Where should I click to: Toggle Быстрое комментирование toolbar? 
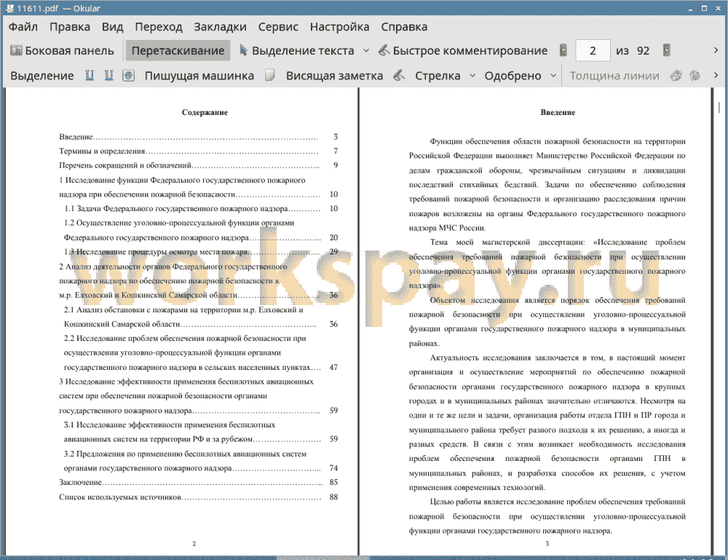tap(463, 51)
